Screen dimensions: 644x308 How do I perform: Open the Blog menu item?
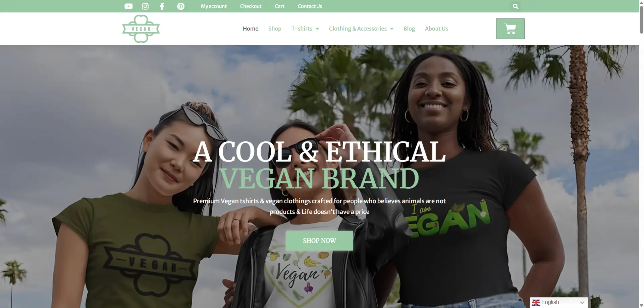(x=409, y=29)
